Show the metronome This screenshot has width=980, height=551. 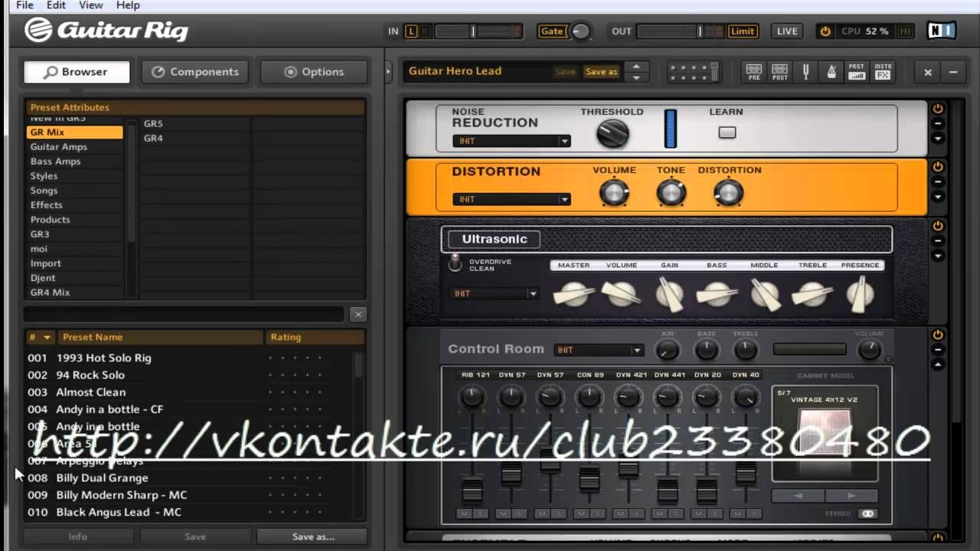point(831,72)
